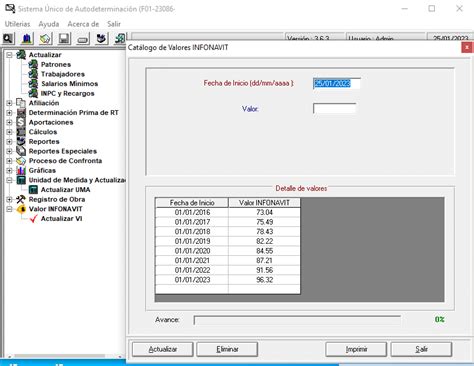Click the Fecha de Inicio date field
This screenshot has width=474, height=366.
(x=336, y=83)
